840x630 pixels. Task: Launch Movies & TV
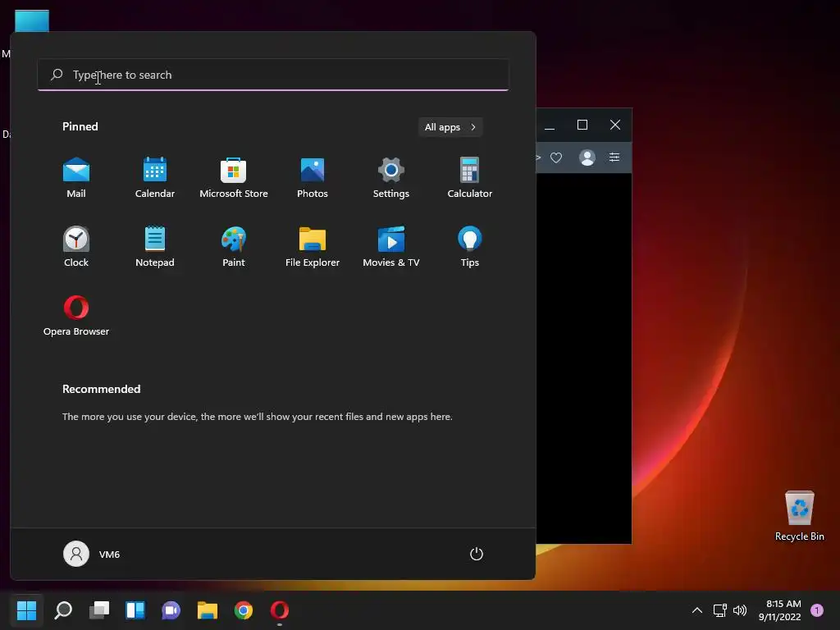[391, 247]
